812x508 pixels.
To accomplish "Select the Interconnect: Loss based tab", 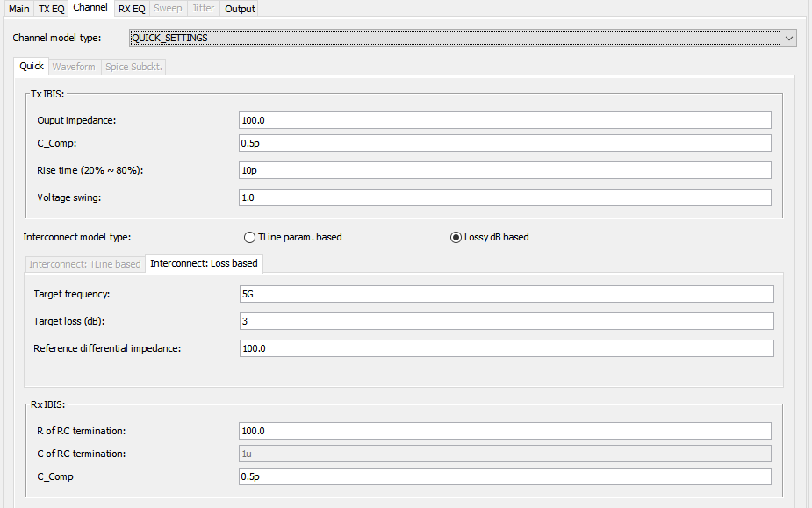I will coord(204,263).
